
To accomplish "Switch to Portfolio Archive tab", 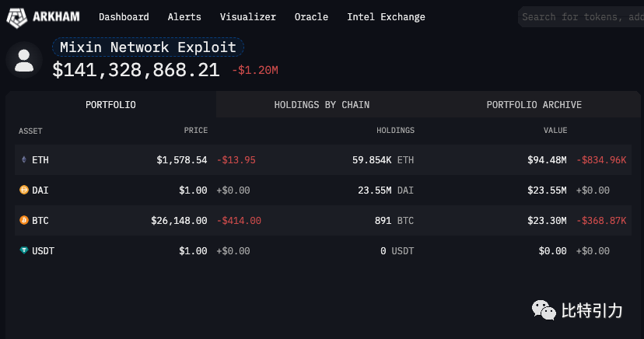I will coord(534,105).
